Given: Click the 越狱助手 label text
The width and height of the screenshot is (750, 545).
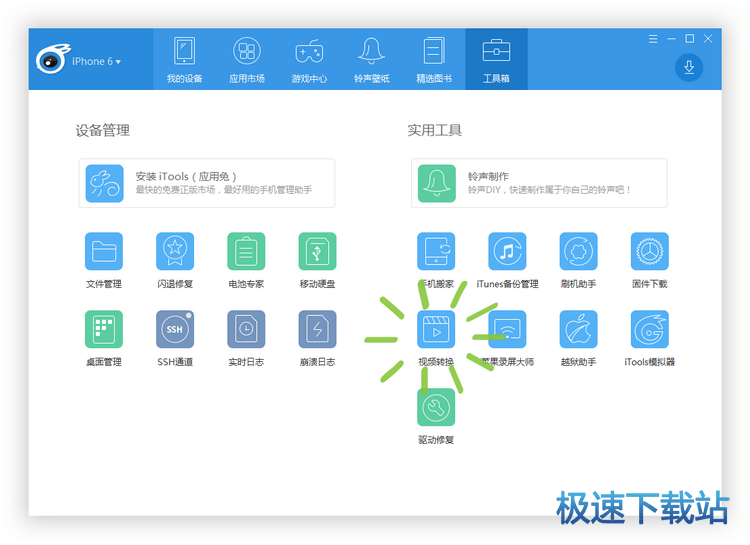Looking at the screenshot, I should click(579, 362).
